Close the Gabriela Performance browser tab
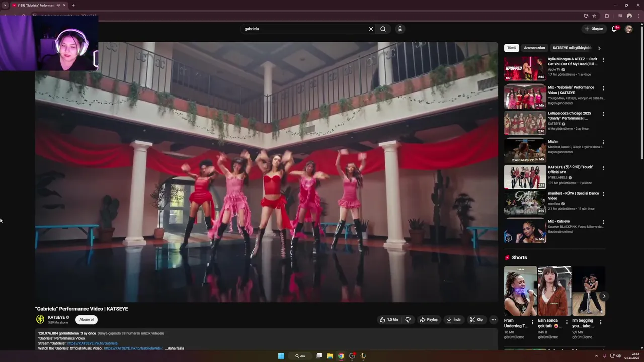 (64, 5)
